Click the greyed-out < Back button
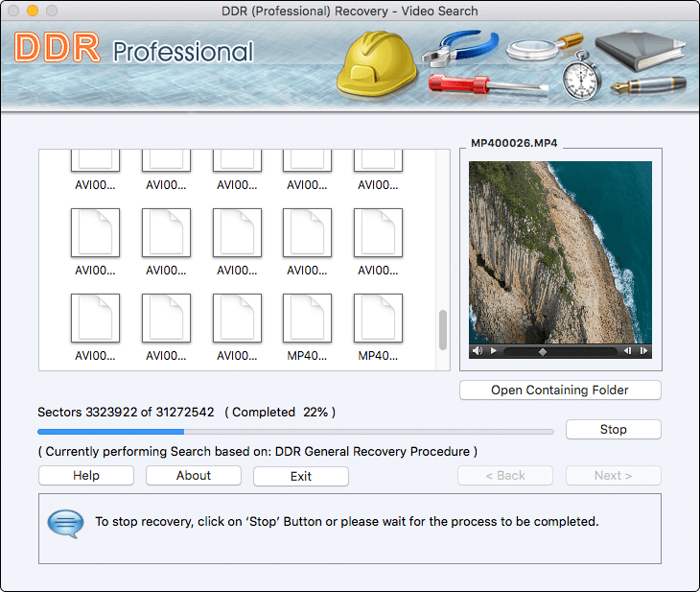 tap(505, 475)
